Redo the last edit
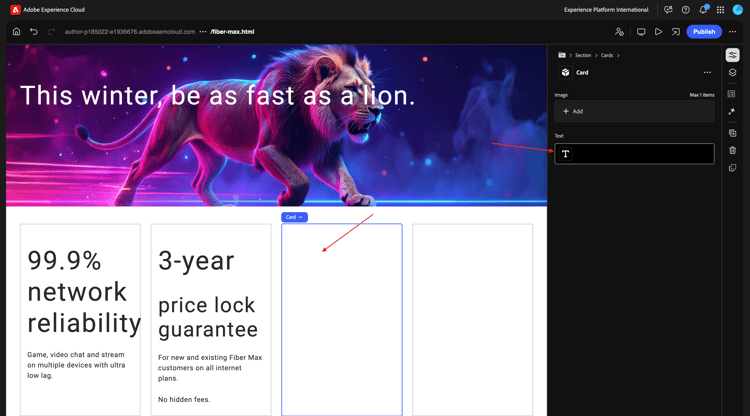The width and height of the screenshot is (750, 416). (x=51, y=32)
